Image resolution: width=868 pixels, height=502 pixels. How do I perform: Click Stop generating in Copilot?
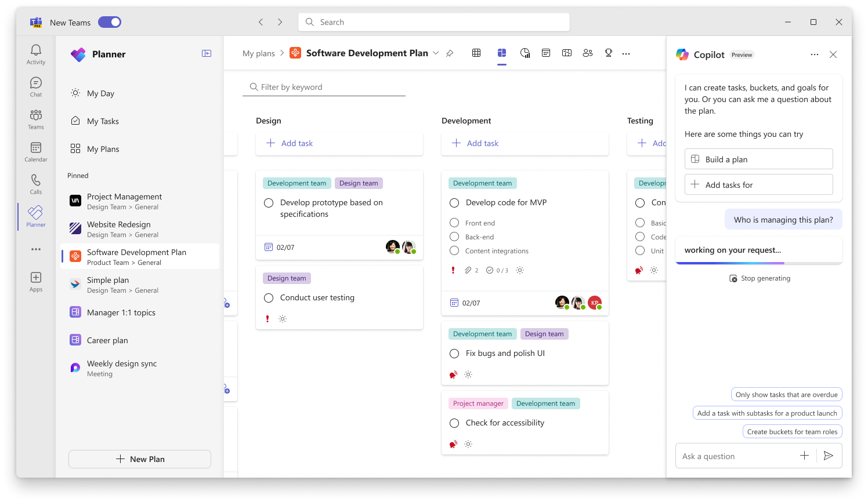759,278
